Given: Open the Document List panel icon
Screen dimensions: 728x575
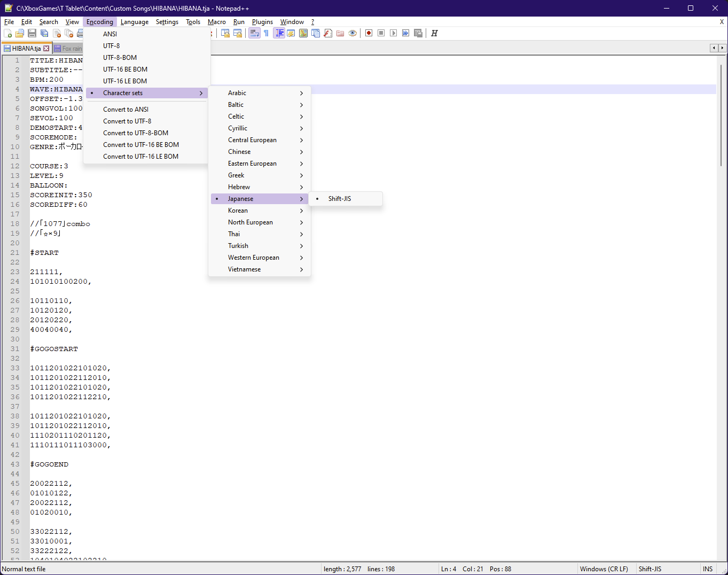Looking at the screenshot, I should 316,33.
